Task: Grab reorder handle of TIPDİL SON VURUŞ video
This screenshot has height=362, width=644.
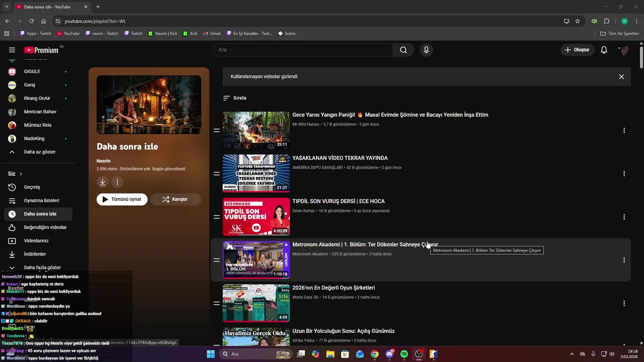Action: pyautogui.click(x=216, y=217)
